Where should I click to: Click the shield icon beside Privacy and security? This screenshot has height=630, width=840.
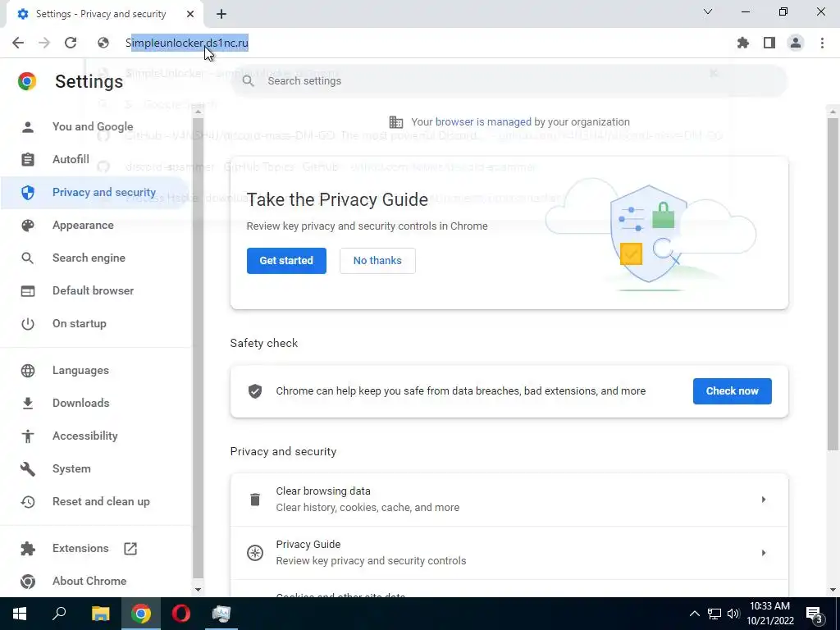pyautogui.click(x=28, y=192)
